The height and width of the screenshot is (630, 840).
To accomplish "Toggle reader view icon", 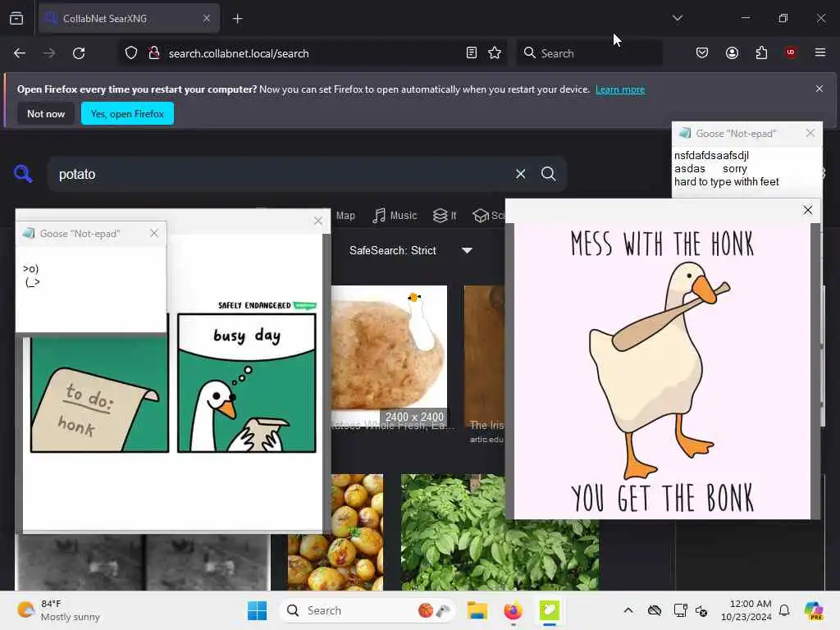I will pos(472,52).
